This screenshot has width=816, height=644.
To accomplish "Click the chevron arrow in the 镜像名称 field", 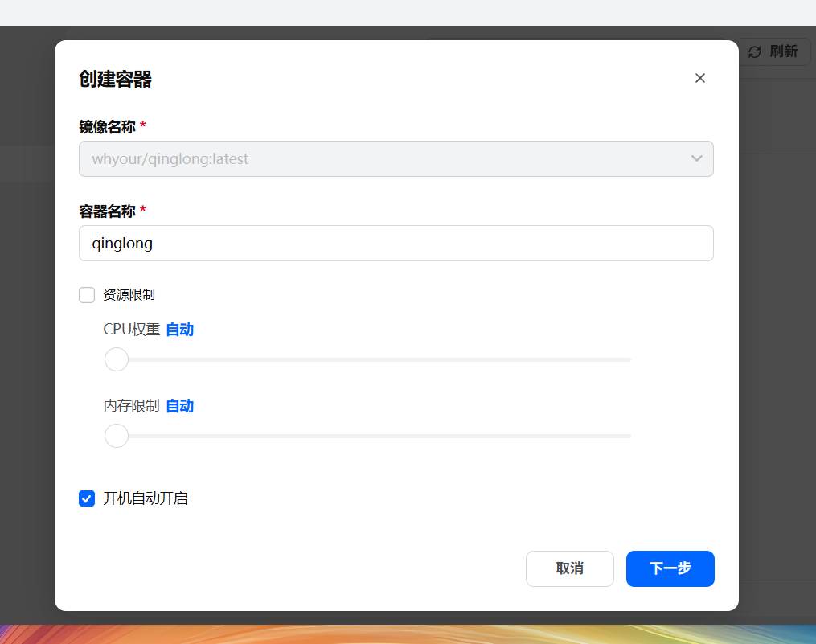I will tap(697, 158).
